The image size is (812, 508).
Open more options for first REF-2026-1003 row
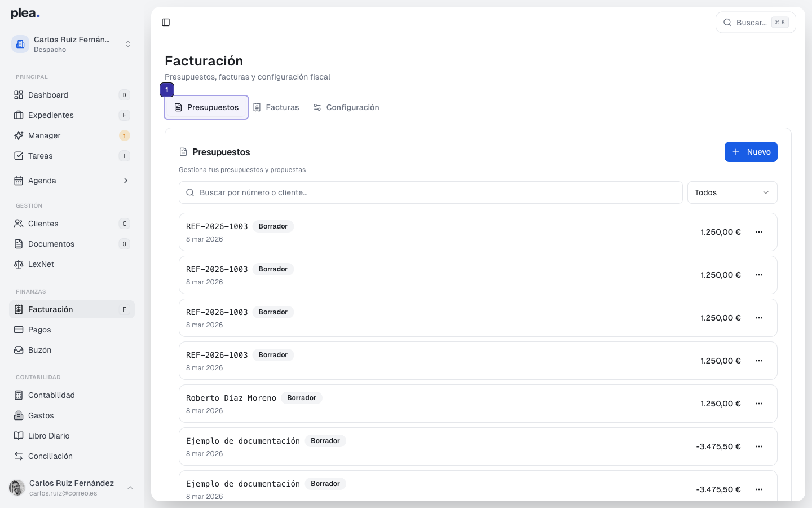(x=759, y=232)
